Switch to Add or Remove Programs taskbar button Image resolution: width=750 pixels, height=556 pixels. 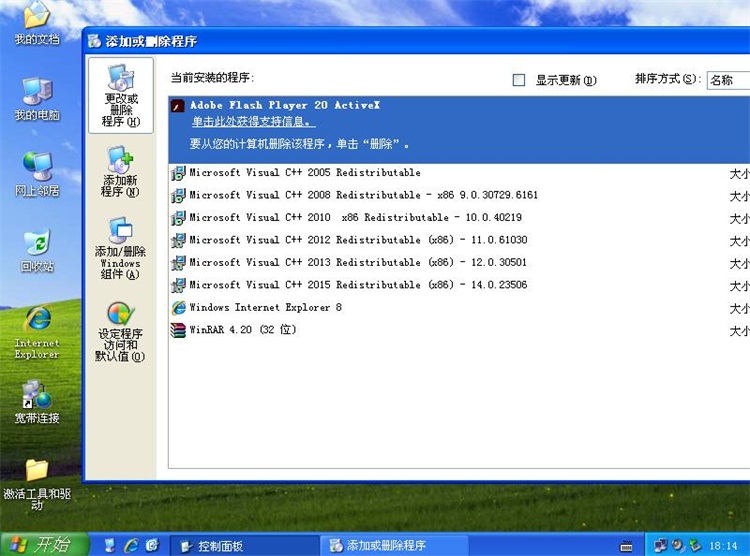tap(394, 545)
